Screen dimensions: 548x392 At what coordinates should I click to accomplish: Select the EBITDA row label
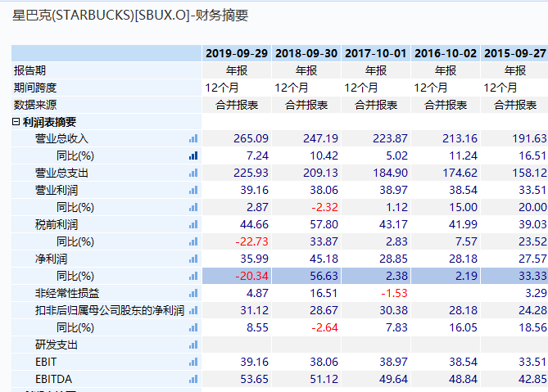click(53, 379)
